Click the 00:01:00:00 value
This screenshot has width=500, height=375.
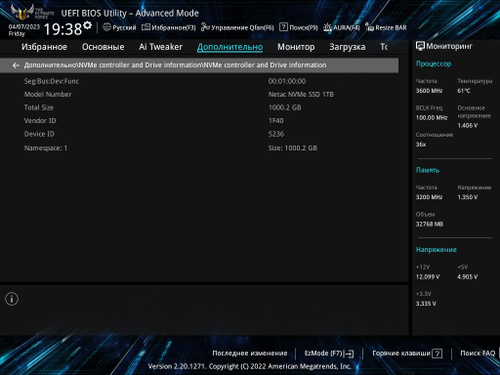tap(287, 81)
